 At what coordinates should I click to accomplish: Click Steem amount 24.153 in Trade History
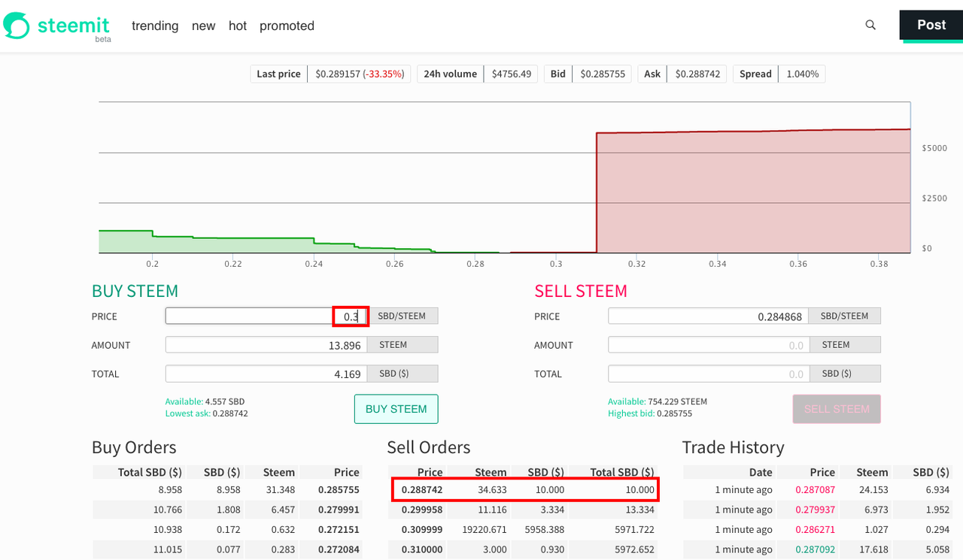coord(873,489)
